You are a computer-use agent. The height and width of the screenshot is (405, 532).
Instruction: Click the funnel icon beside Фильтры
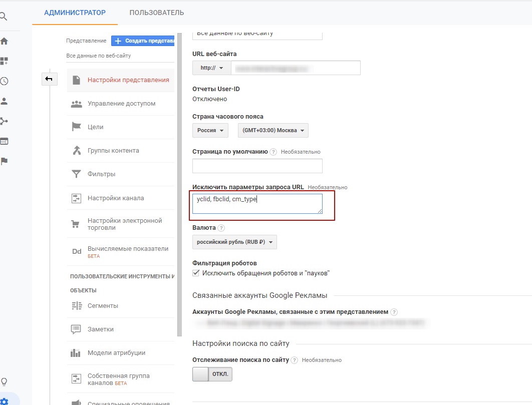[76, 174]
